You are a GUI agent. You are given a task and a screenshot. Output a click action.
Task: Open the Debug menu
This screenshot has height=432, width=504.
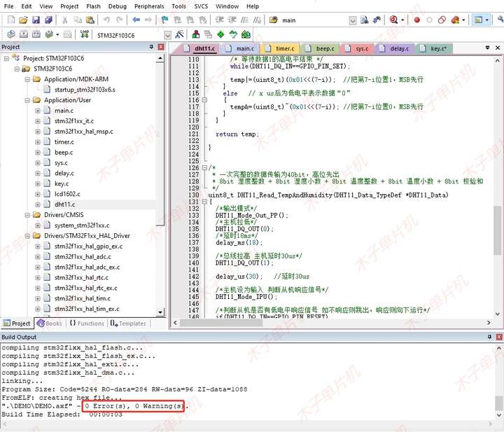pyautogui.click(x=118, y=6)
